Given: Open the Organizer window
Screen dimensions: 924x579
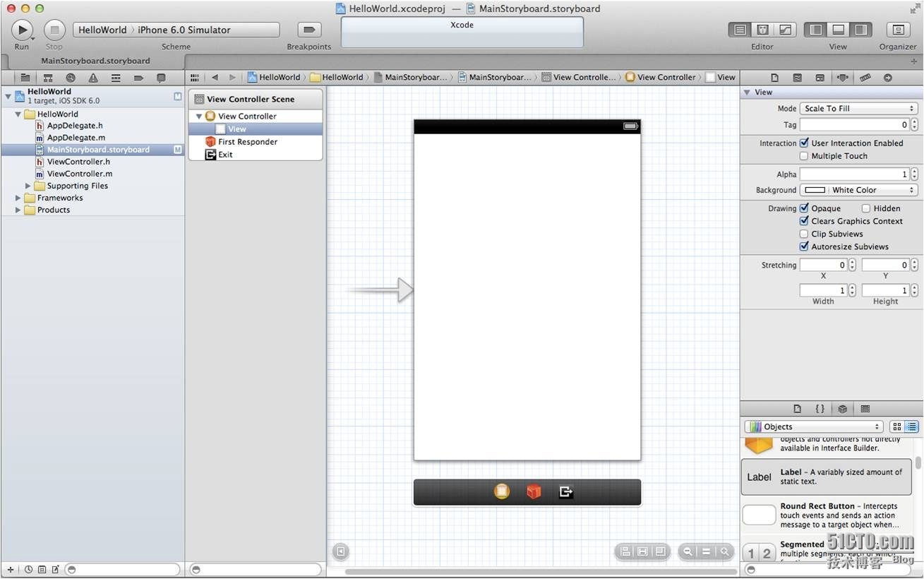Looking at the screenshot, I should (x=898, y=30).
